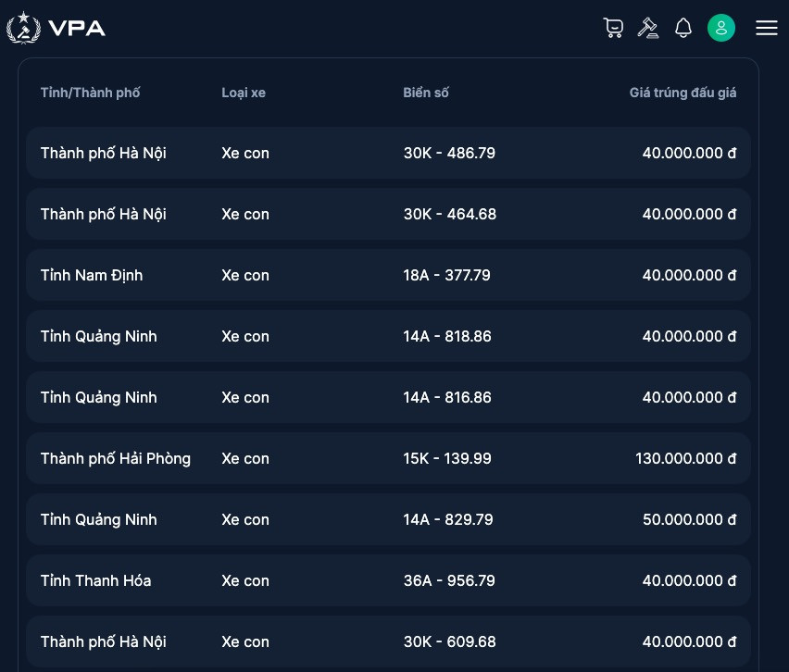The height and width of the screenshot is (672, 789).
Task: Open the shopping cart
Action: click(x=613, y=28)
